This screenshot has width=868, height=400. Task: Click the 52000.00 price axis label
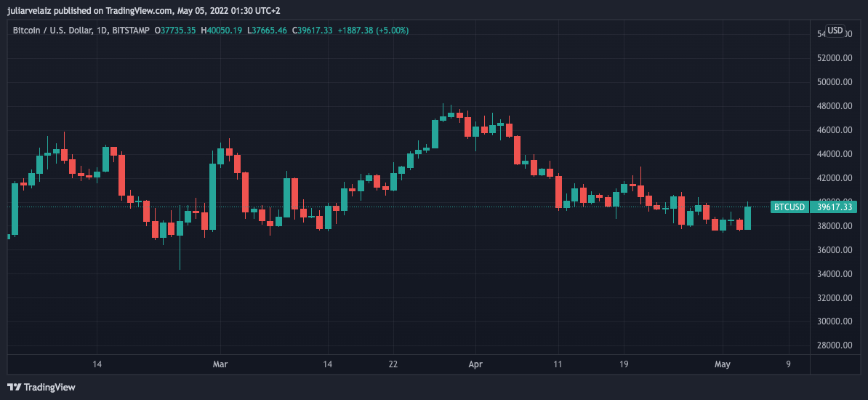tap(834, 58)
